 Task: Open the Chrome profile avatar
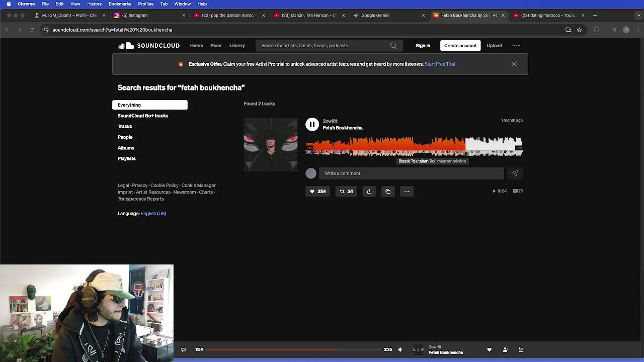[x=626, y=30]
